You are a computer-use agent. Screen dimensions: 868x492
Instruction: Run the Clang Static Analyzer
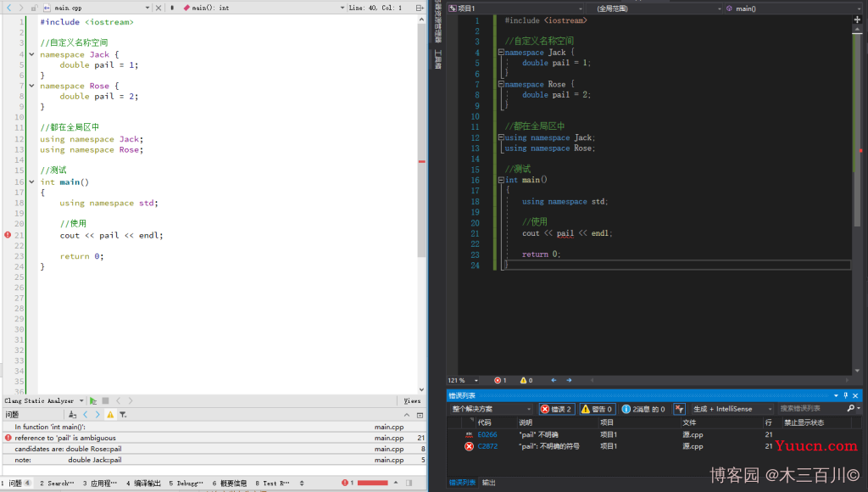(x=93, y=400)
